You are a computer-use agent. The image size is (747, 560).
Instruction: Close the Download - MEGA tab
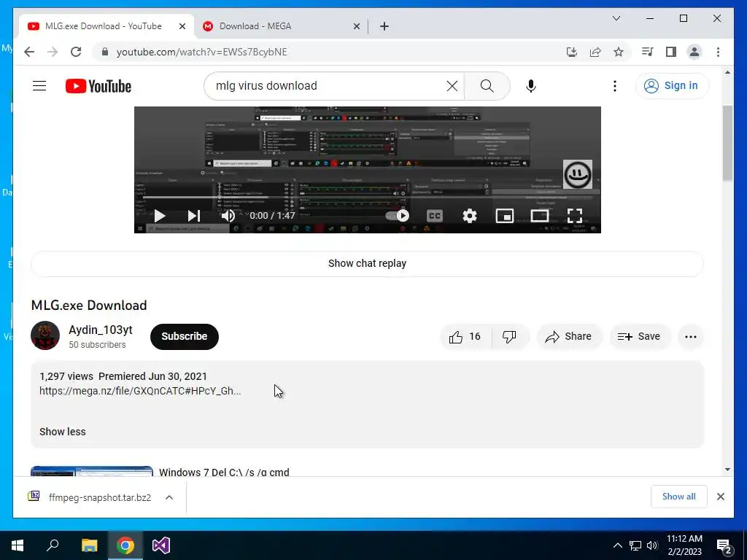tap(356, 27)
